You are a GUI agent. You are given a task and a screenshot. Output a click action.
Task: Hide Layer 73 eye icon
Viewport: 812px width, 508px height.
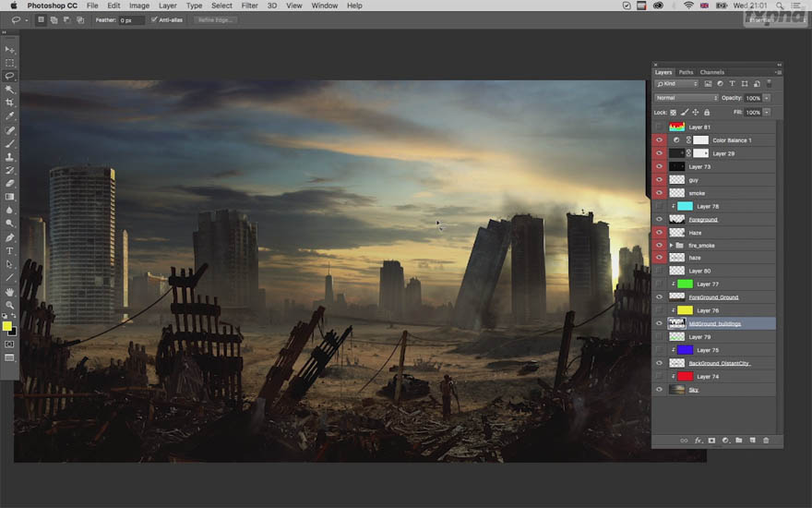(659, 166)
